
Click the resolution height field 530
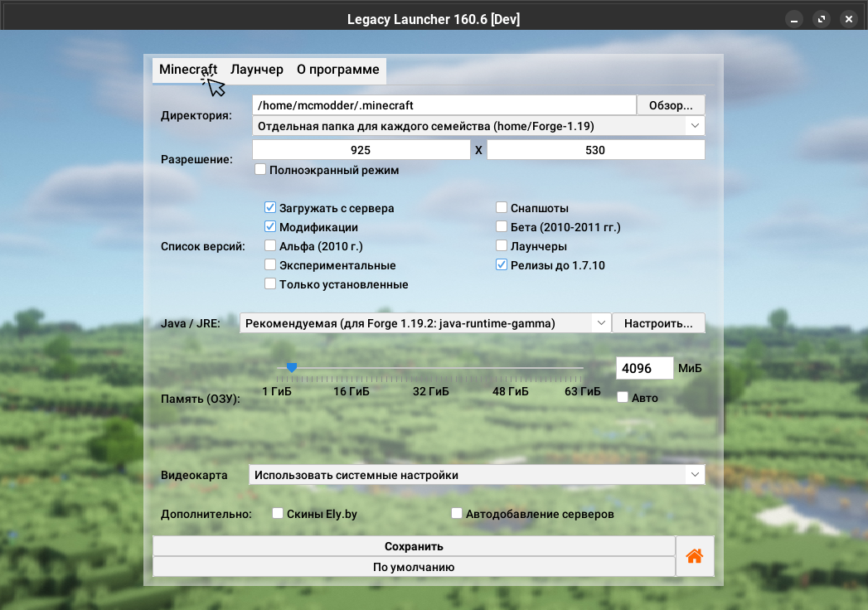pyautogui.click(x=595, y=150)
